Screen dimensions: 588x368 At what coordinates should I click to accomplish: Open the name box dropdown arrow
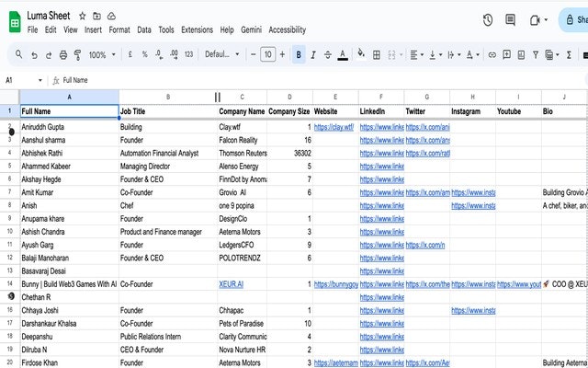click(x=40, y=80)
